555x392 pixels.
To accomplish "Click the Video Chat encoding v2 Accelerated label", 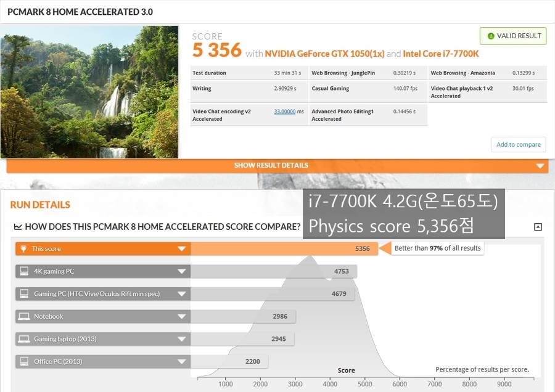I will (221, 115).
